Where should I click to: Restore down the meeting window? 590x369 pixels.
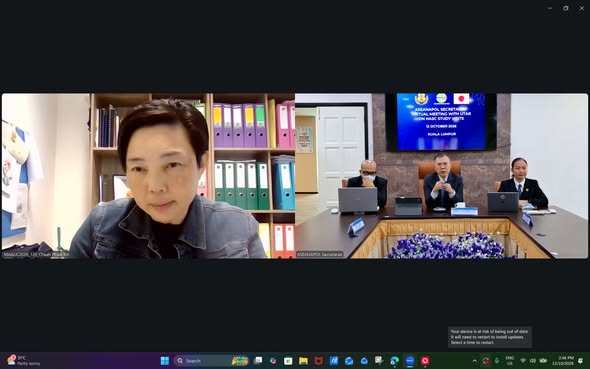pyautogui.click(x=566, y=8)
